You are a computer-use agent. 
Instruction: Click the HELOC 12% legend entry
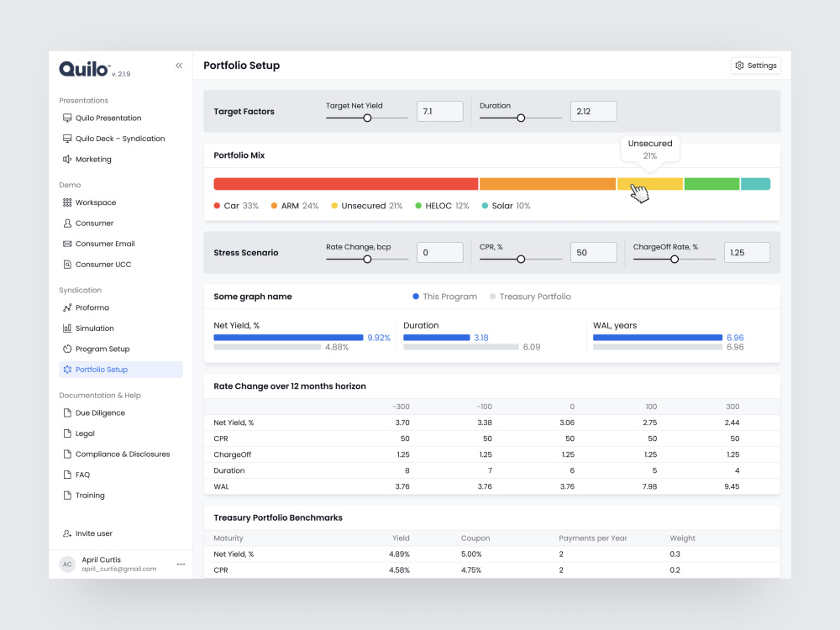coord(442,206)
